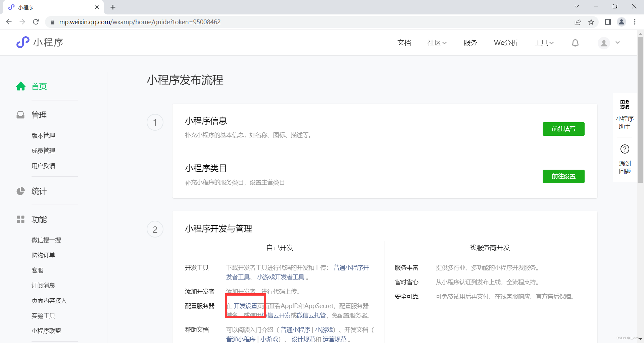644x343 pixels.
Task: Click browser back arrow
Action: point(9,22)
